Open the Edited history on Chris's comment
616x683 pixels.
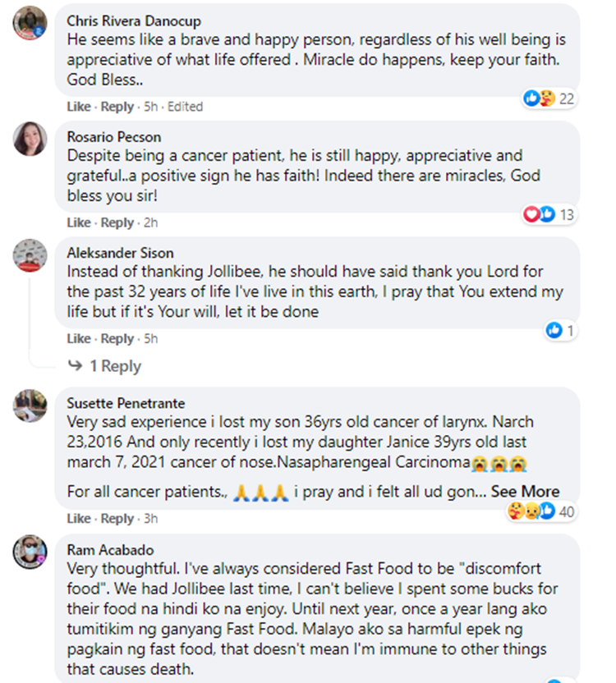click(185, 107)
